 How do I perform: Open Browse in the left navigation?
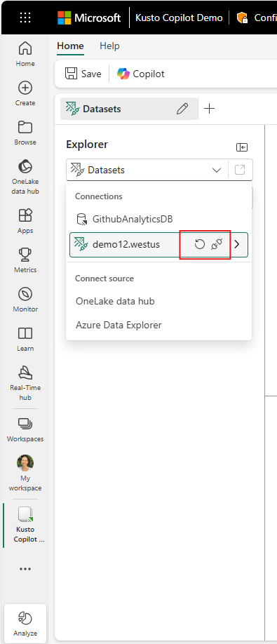click(x=25, y=133)
